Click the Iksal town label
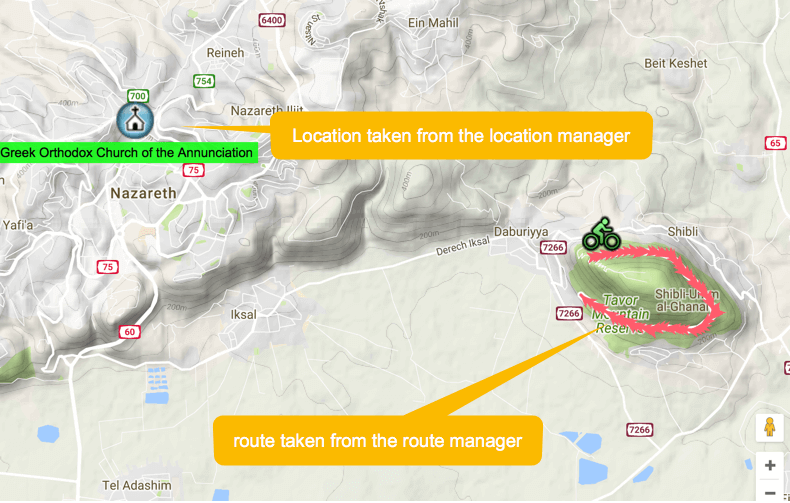The width and height of the screenshot is (790, 503). 243,315
